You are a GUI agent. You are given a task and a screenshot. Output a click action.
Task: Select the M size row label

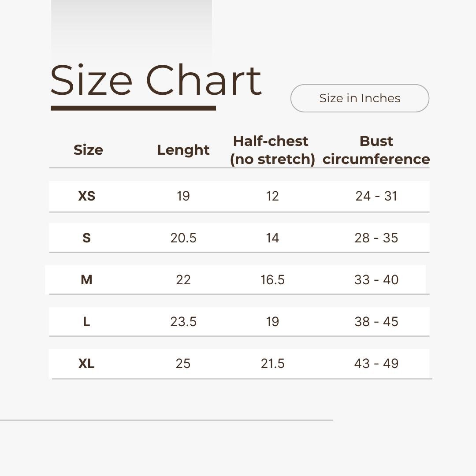86,279
